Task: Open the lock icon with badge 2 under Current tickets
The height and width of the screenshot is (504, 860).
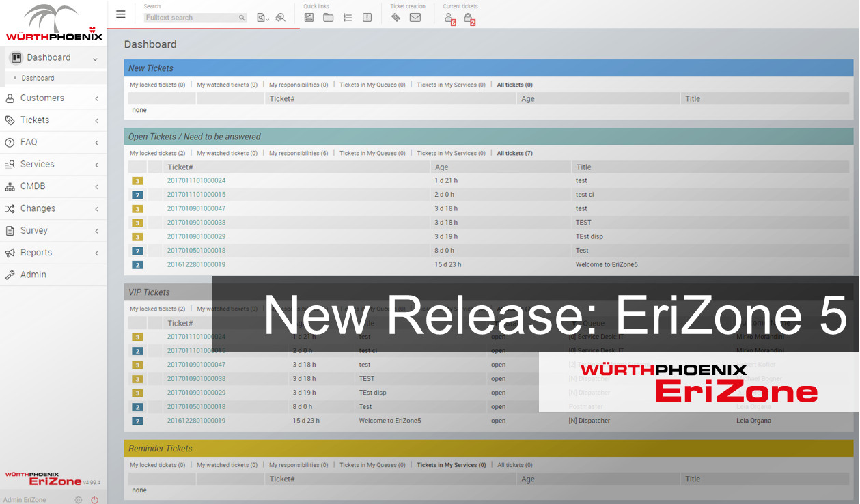Action: 469,18
